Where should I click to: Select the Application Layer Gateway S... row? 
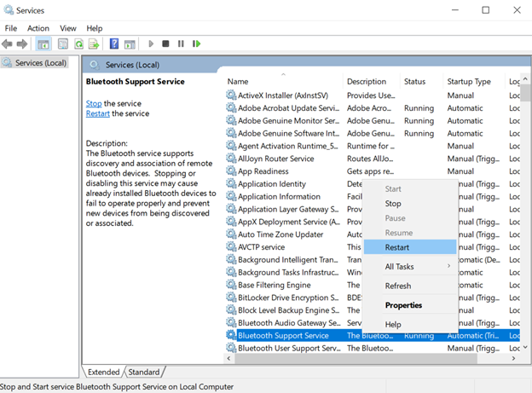[373, 209]
